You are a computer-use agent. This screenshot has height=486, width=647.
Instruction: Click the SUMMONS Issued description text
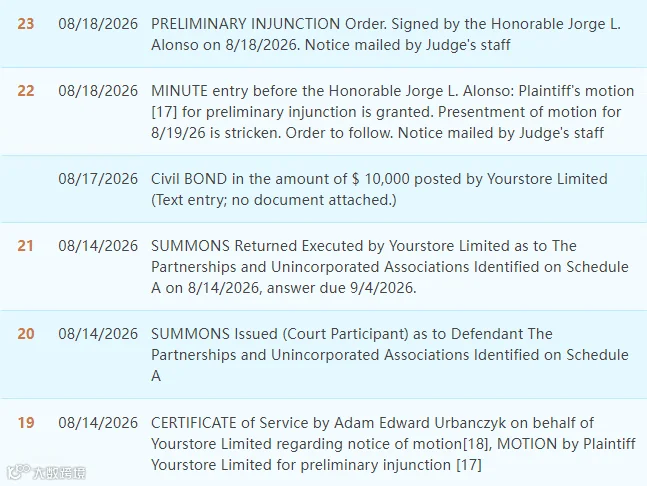390,355
